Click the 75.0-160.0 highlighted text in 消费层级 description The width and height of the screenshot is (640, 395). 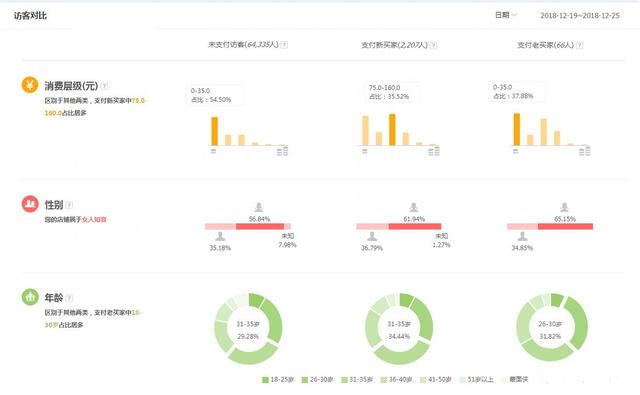[96, 107]
